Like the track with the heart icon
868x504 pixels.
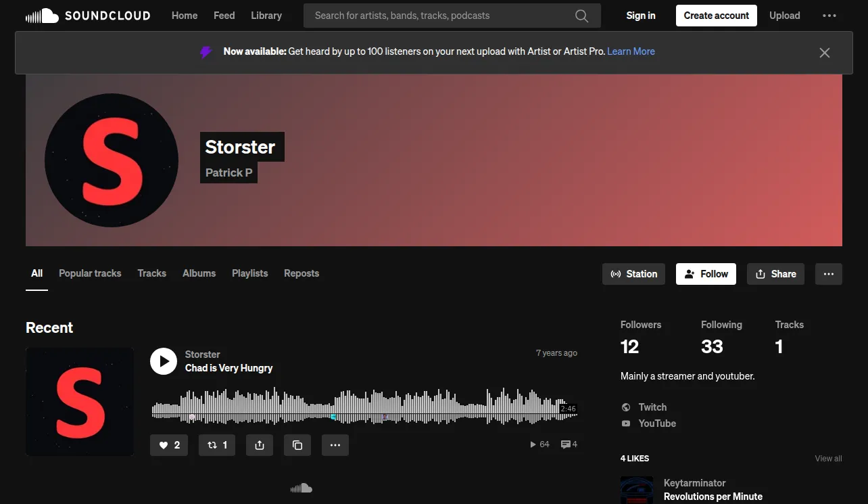pos(169,444)
